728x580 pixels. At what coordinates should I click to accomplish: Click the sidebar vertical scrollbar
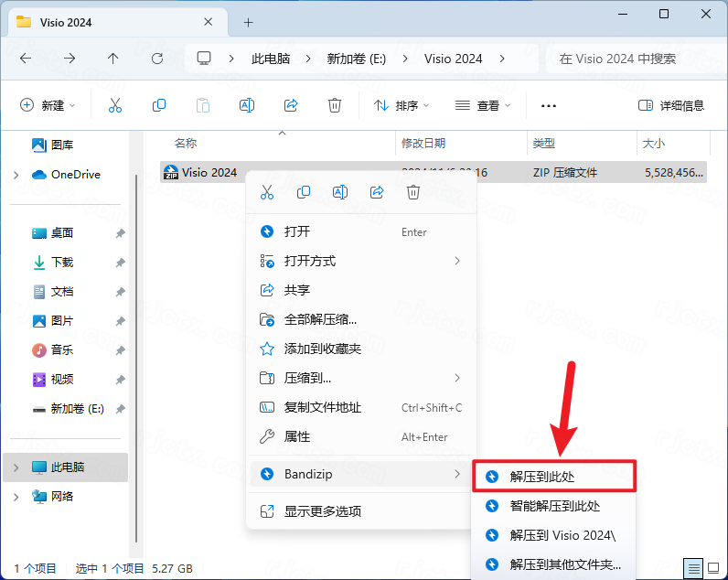coord(136,358)
